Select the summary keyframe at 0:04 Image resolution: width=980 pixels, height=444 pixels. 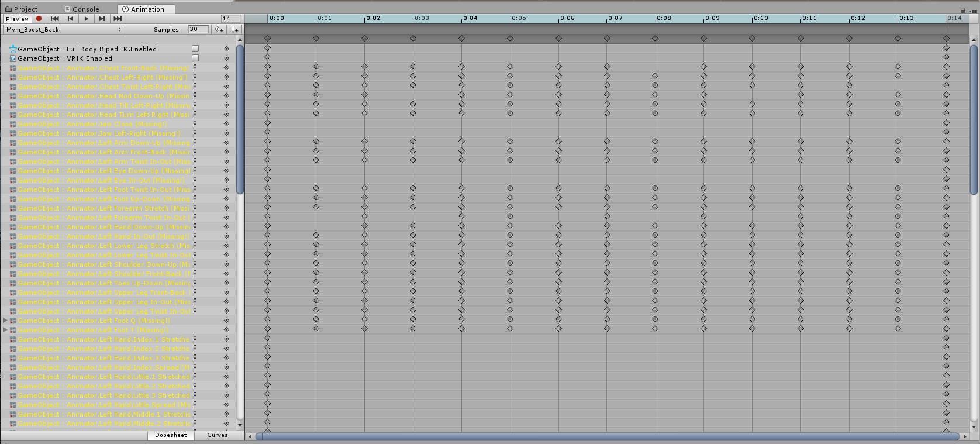coord(461,39)
